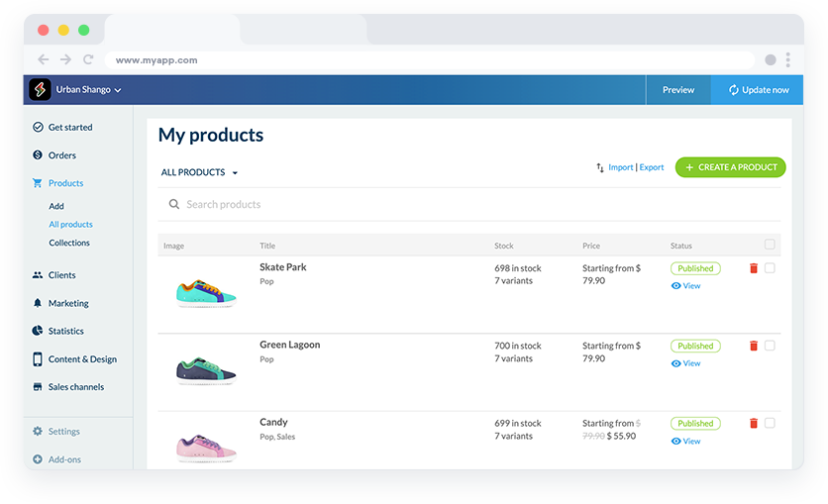The height and width of the screenshot is (504, 828).
Task: Tick the Candy product checkbox
Action: click(x=770, y=423)
